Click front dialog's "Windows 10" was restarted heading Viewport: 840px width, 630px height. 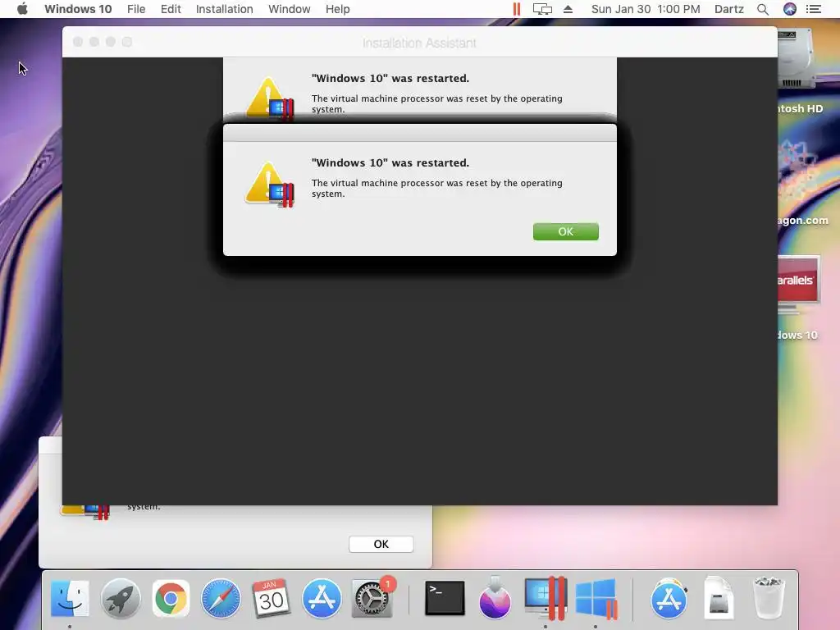tap(390, 163)
